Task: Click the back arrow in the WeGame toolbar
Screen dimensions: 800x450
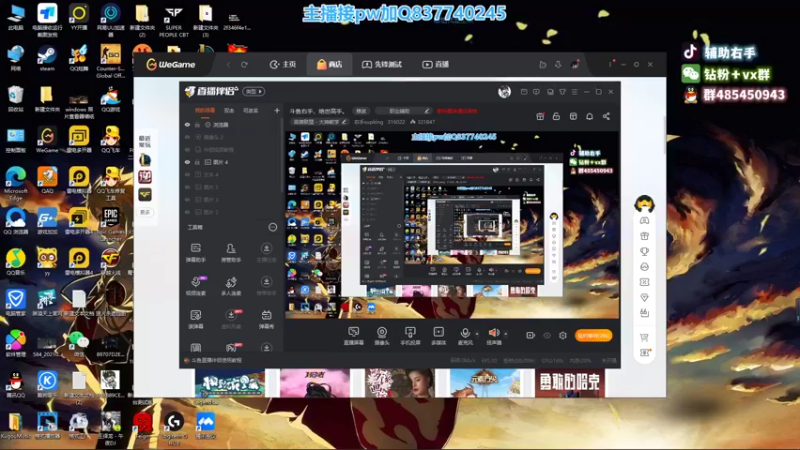Action: coord(229,65)
